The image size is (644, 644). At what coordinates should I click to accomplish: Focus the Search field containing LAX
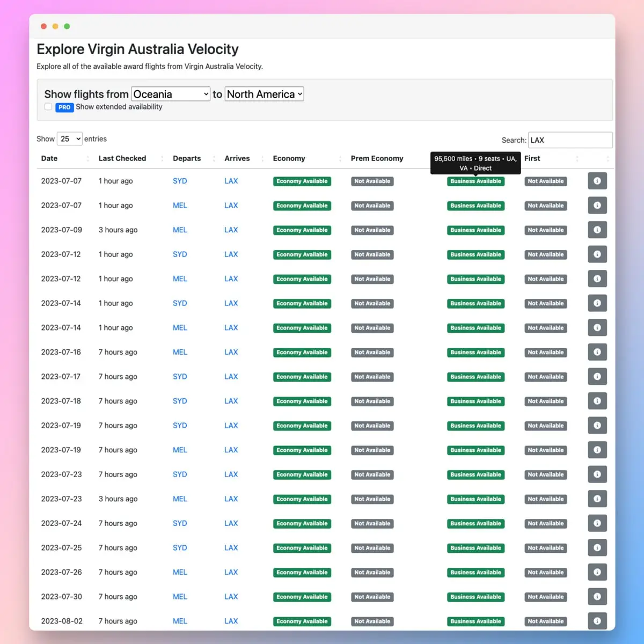(570, 140)
